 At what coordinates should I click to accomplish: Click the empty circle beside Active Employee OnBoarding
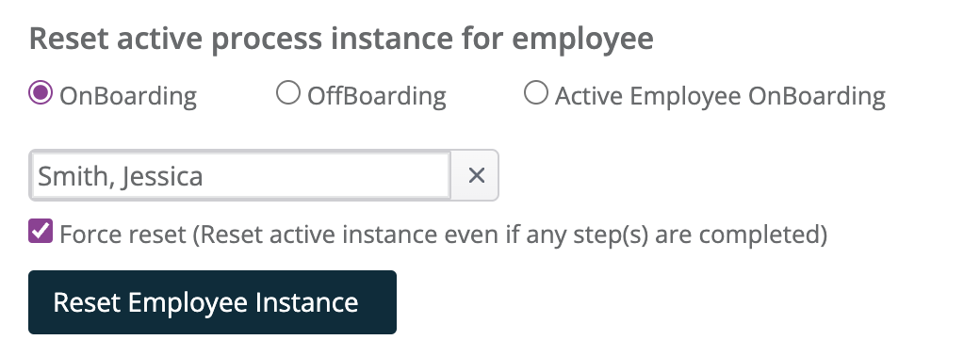(x=535, y=93)
